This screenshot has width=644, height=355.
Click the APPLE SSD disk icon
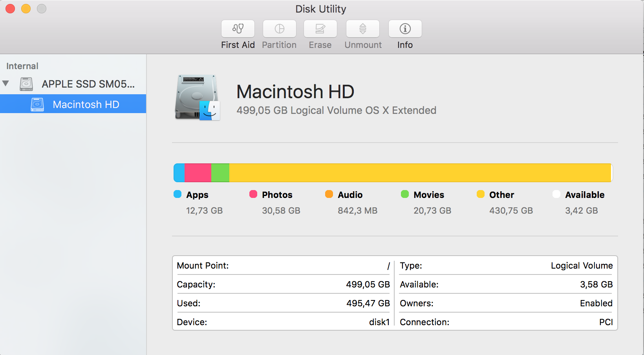pos(26,84)
